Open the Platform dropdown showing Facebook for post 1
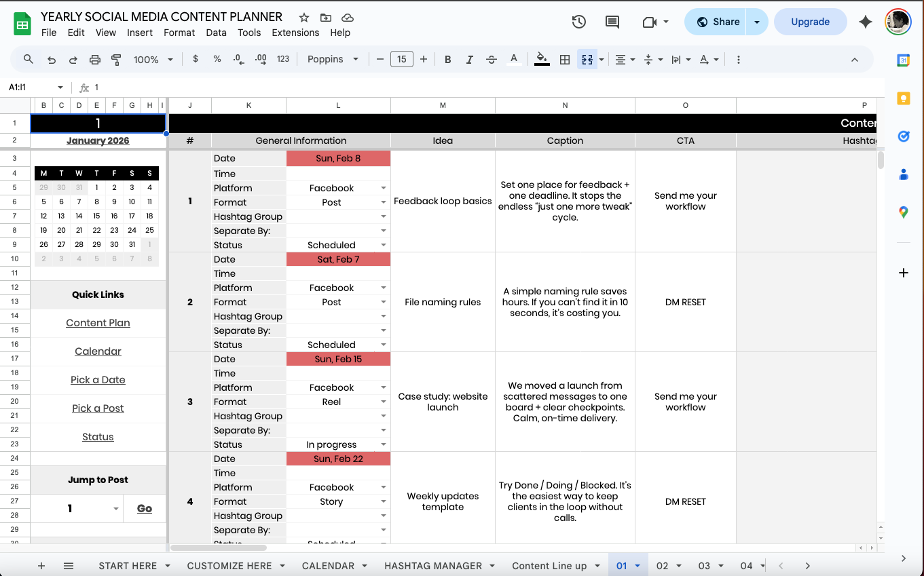This screenshot has height=576, width=924. (x=384, y=187)
